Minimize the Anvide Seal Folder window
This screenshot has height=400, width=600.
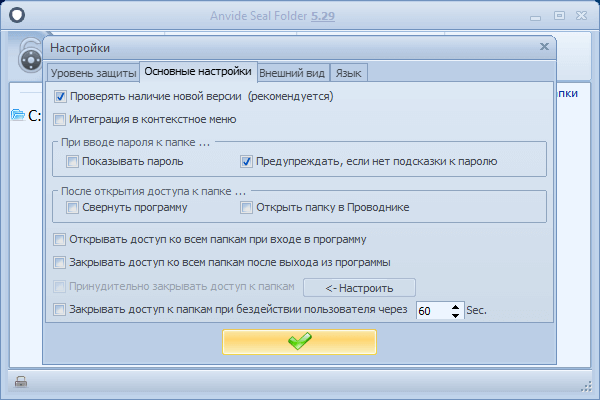pos(535,17)
